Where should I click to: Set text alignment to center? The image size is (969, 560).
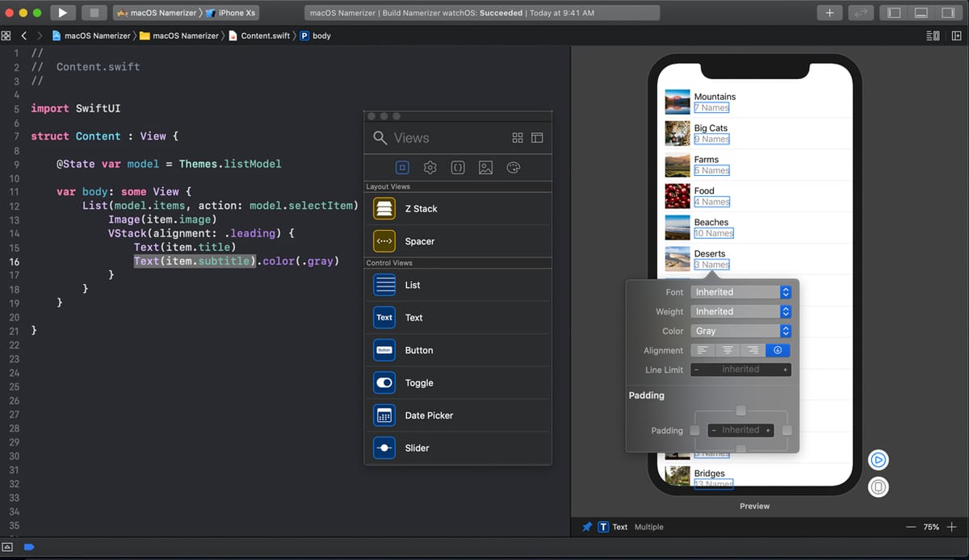point(728,350)
